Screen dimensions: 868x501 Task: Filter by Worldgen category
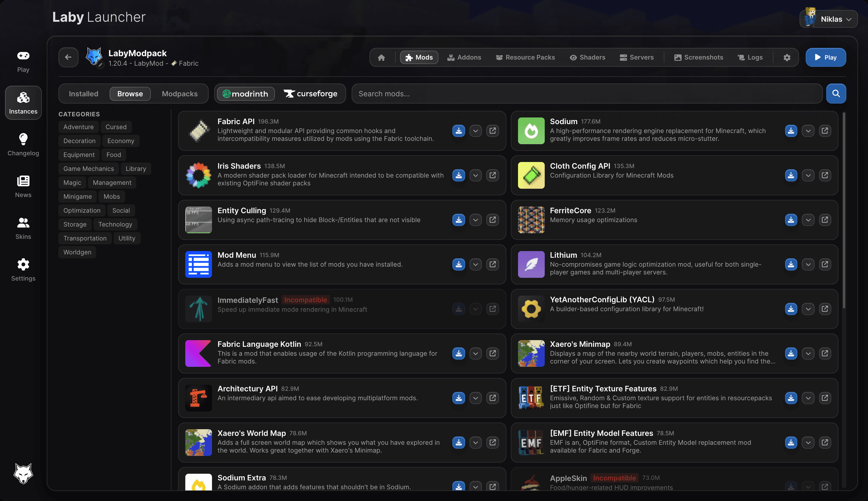click(x=77, y=252)
